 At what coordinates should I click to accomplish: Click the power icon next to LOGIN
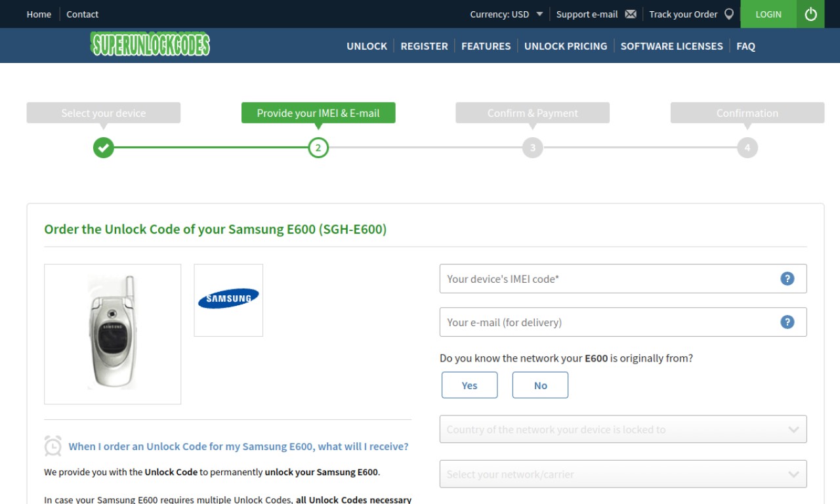810,14
